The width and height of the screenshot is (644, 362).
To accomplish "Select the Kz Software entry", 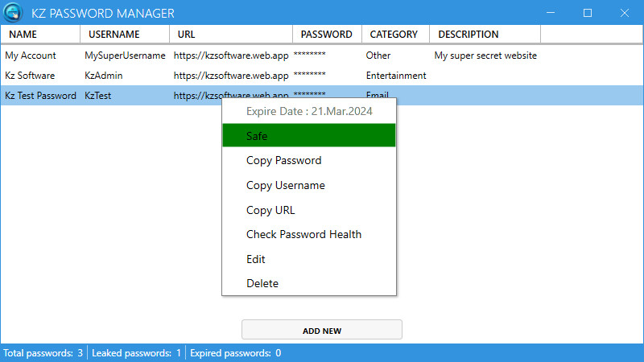I will [30, 75].
